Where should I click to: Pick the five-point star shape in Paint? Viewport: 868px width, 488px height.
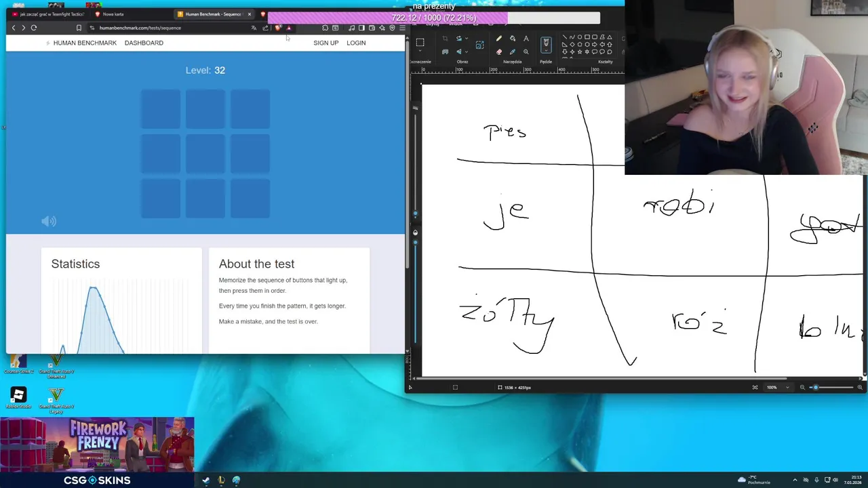coord(579,52)
